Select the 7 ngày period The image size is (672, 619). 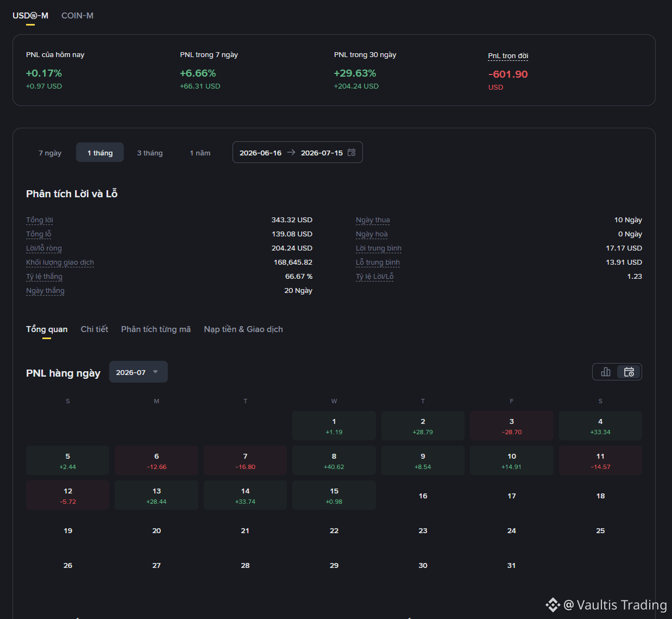click(50, 153)
